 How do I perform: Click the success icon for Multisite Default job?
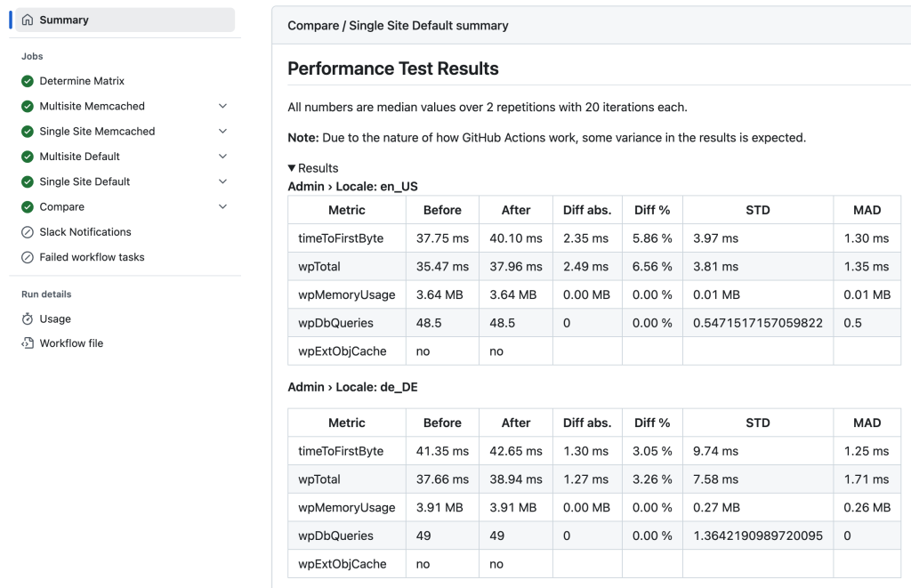(x=29, y=157)
